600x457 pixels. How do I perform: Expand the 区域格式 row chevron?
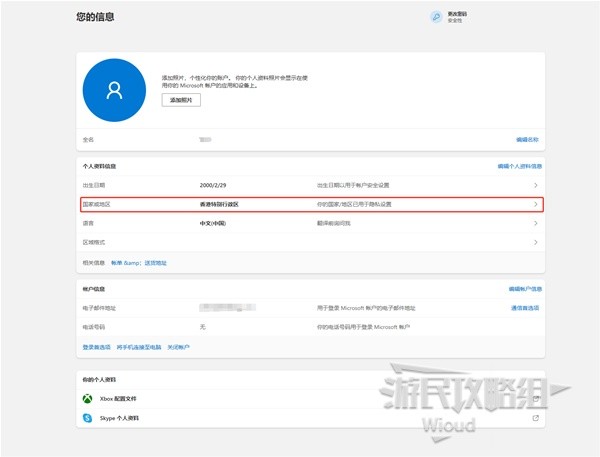pyautogui.click(x=536, y=242)
